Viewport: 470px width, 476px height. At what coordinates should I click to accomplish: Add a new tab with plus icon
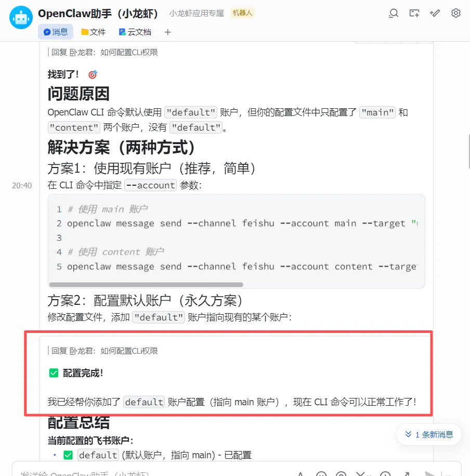pos(168,32)
